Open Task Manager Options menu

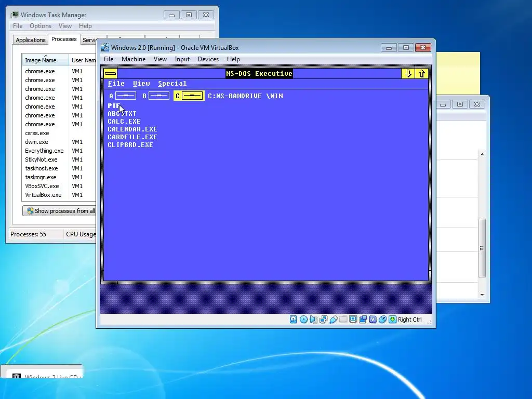[x=41, y=26]
